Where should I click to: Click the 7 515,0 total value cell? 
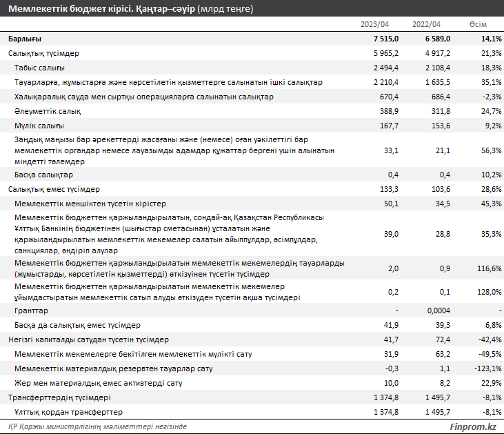pos(385,39)
